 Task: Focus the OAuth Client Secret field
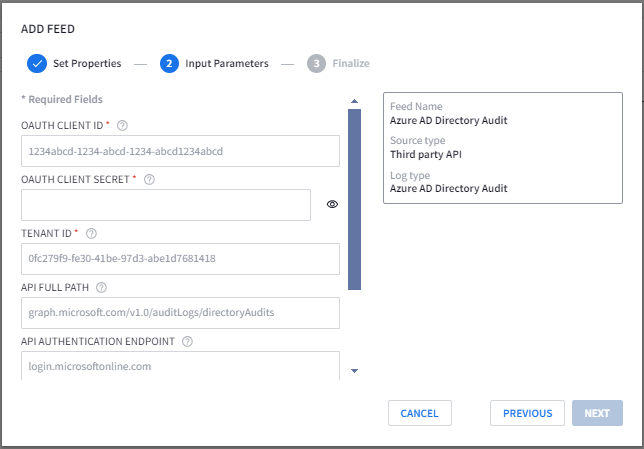tap(166, 205)
